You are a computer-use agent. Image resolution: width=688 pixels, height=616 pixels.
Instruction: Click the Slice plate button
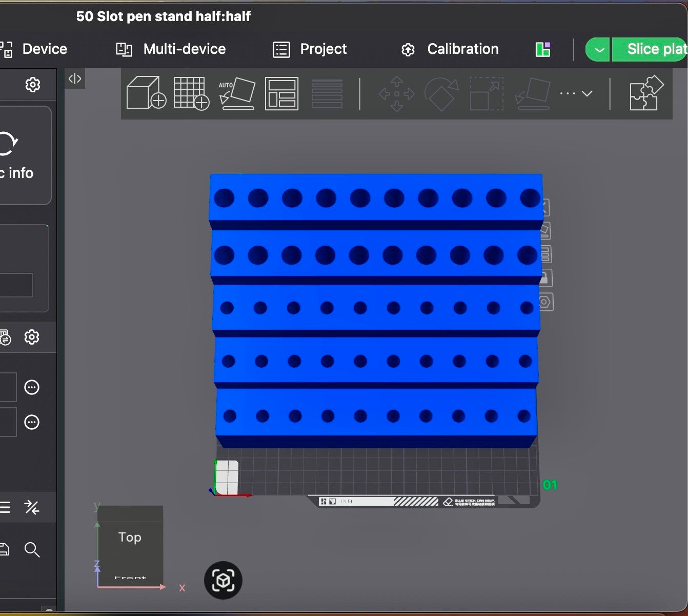(651, 50)
